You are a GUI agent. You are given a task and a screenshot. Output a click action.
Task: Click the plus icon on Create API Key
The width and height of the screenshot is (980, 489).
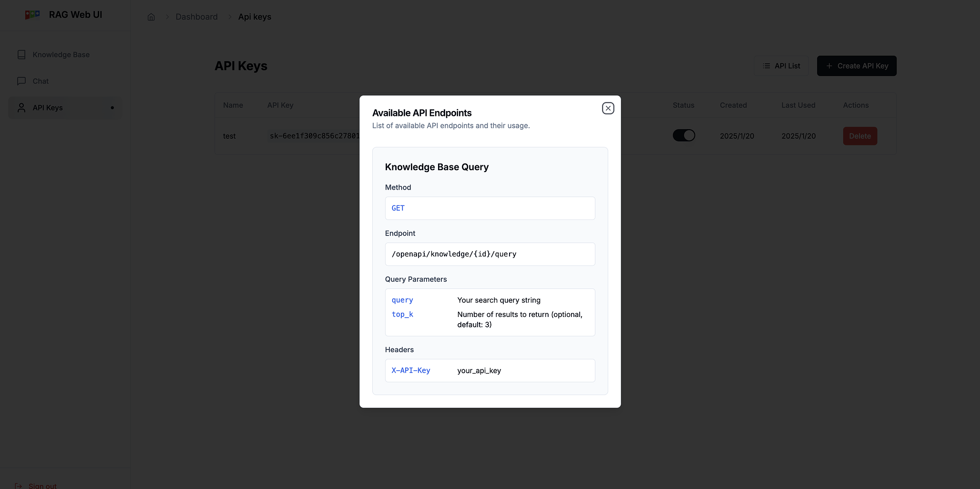[829, 66]
